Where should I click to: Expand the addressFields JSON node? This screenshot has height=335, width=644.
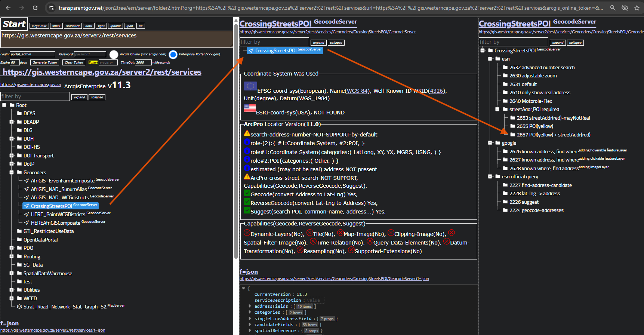(x=250, y=306)
